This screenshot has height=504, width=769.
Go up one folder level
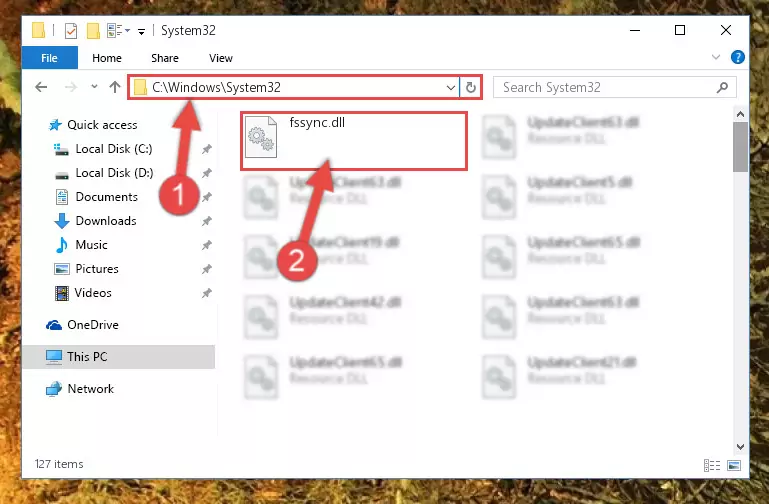coord(115,87)
